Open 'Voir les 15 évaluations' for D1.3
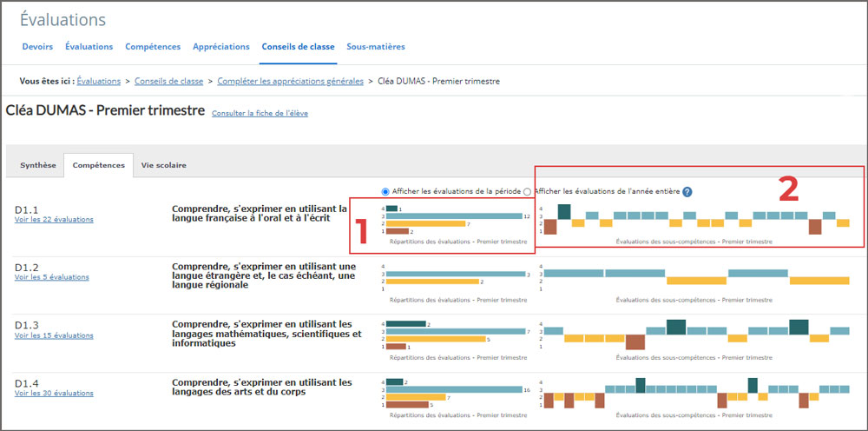 (54, 335)
